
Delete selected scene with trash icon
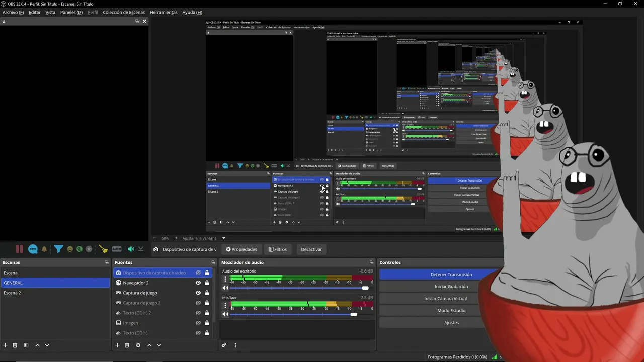tap(15, 345)
